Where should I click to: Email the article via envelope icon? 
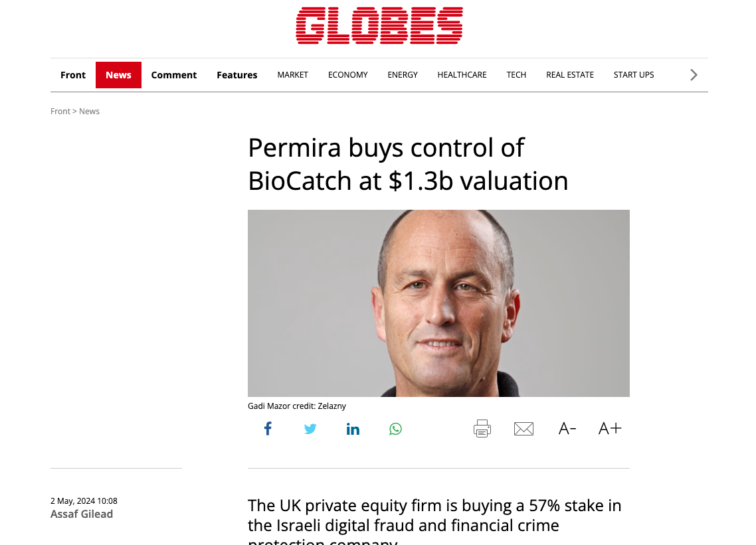click(523, 429)
